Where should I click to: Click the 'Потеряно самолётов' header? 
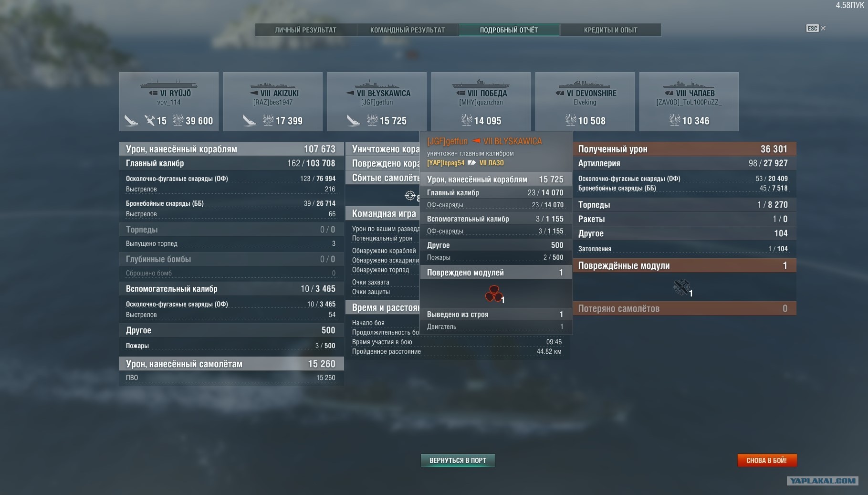(x=684, y=308)
